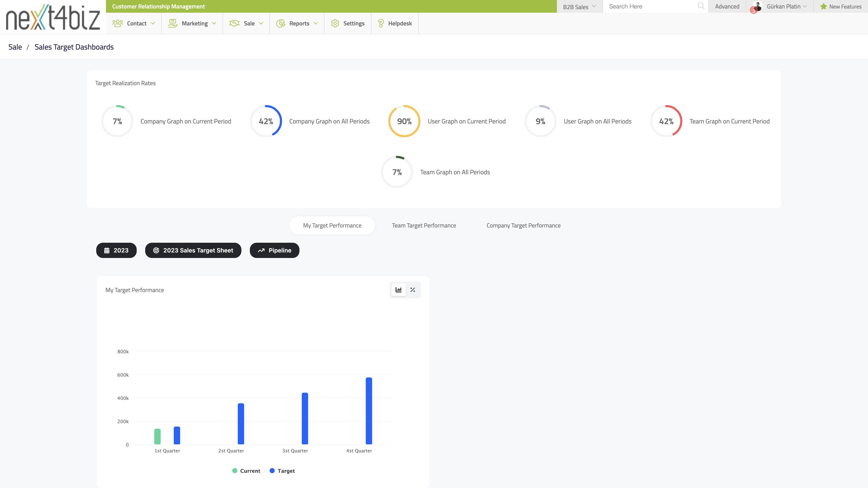Open the B2B Sales dropdown

pos(579,6)
